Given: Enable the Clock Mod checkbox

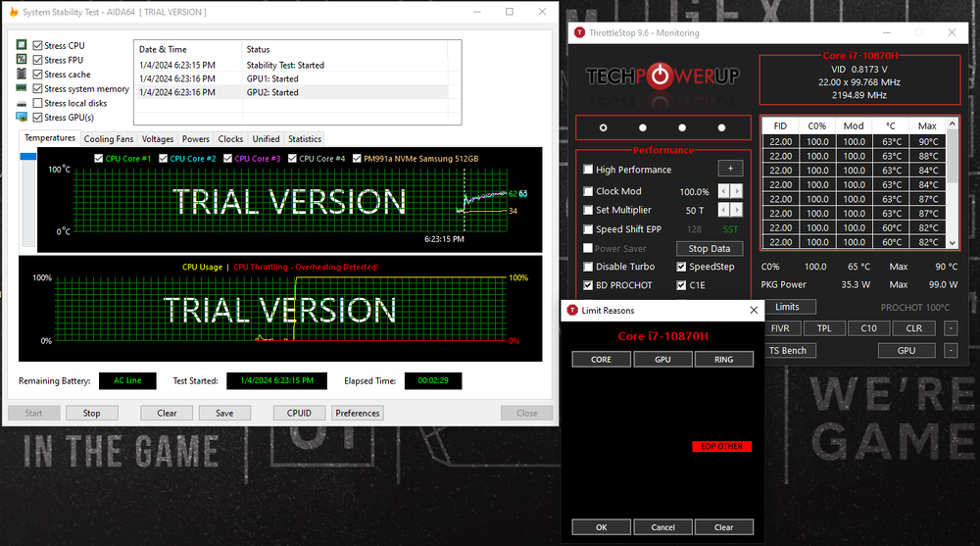Looking at the screenshot, I should click(x=588, y=191).
